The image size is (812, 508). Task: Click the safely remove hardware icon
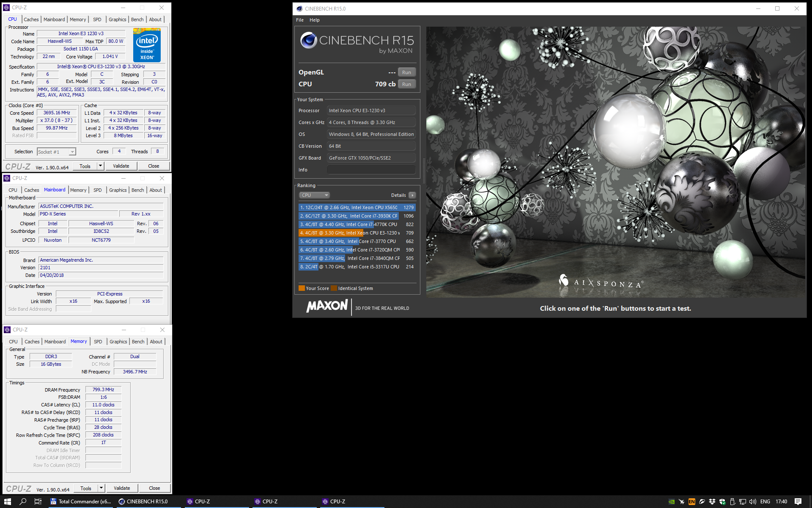coord(732,502)
